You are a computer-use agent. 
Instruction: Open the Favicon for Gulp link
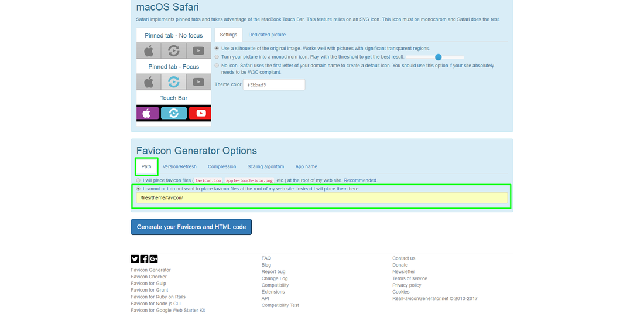[149, 284]
